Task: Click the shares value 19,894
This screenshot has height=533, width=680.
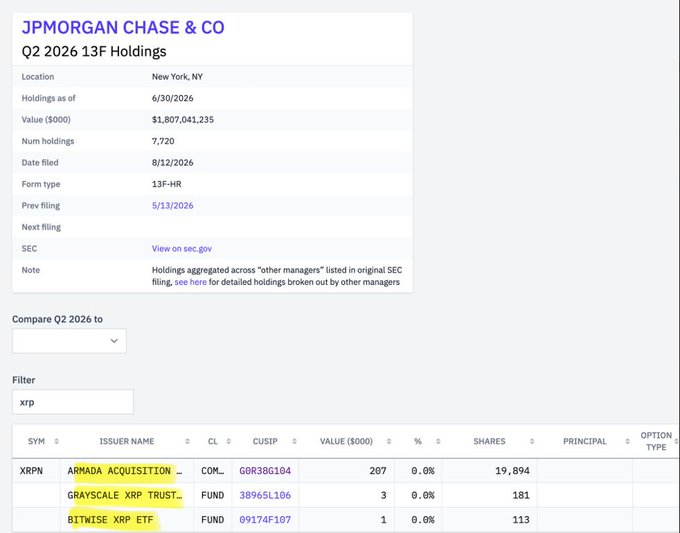Action: click(x=512, y=471)
